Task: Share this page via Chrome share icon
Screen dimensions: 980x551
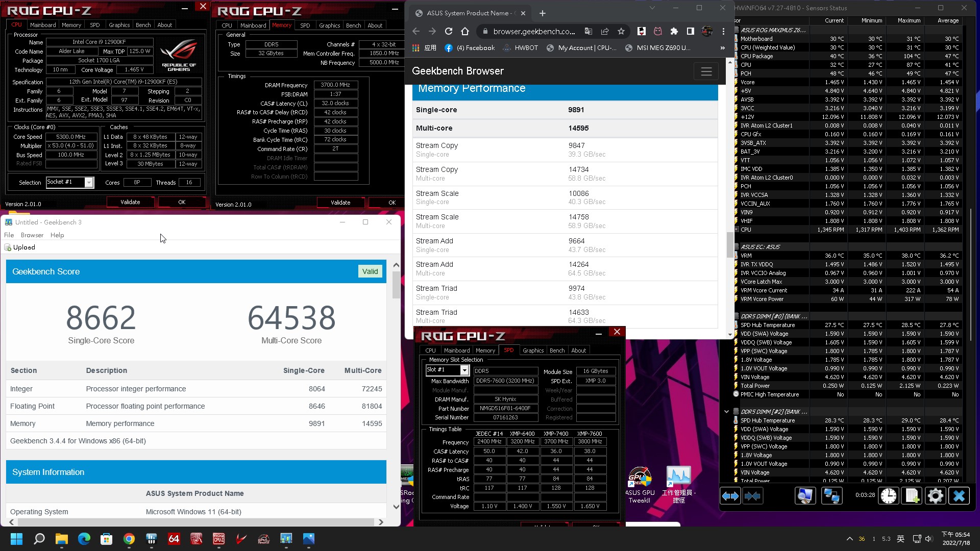Action: [x=605, y=32]
